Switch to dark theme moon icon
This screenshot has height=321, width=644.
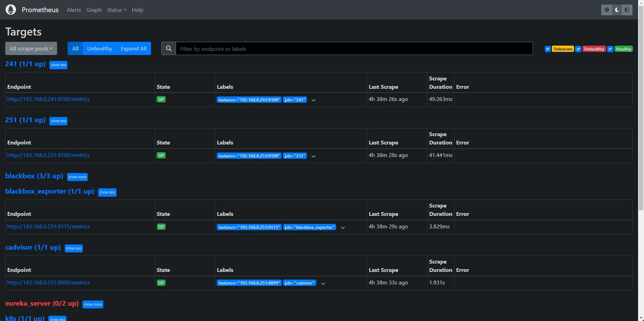(x=617, y=10)
